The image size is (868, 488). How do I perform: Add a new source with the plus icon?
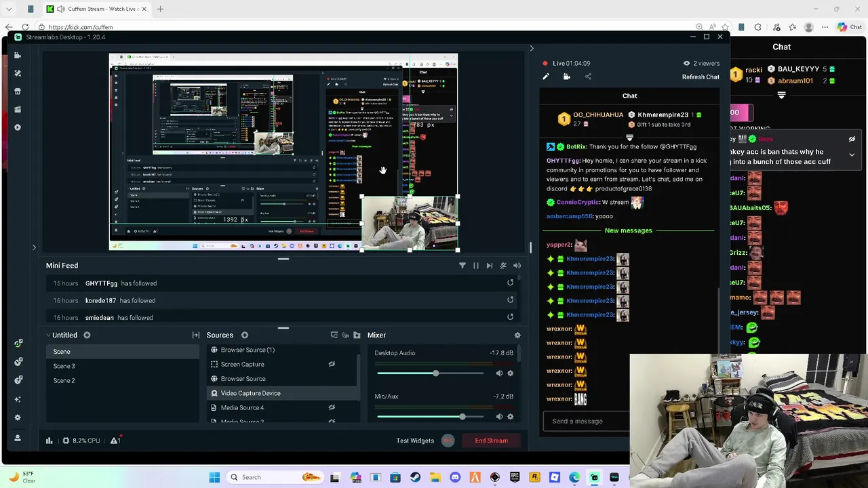click(x=245, y=335)
